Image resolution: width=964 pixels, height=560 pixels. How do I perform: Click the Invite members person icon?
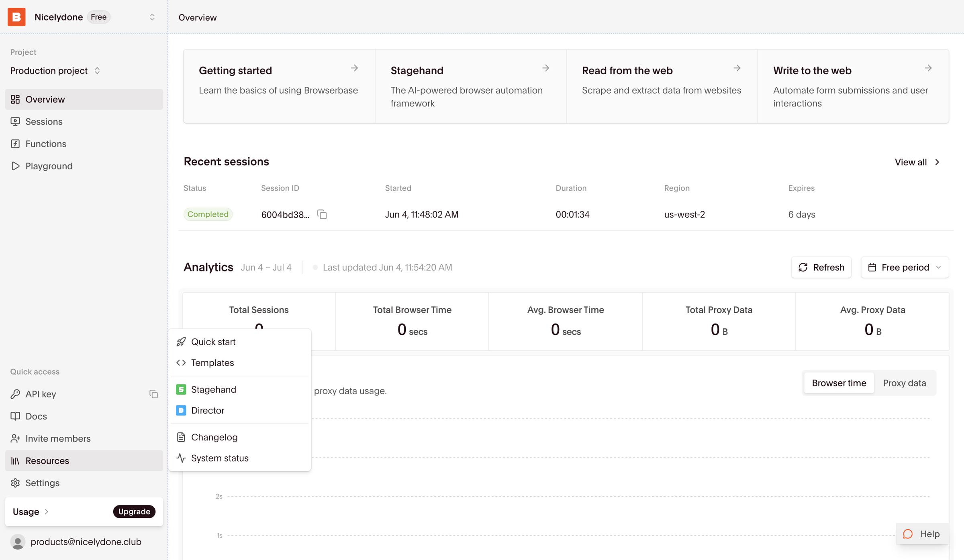15,438
